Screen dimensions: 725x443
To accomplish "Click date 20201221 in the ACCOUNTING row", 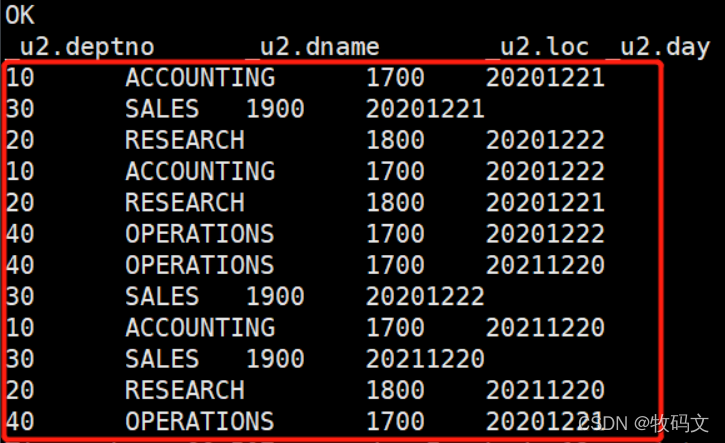I will [545, 77].
